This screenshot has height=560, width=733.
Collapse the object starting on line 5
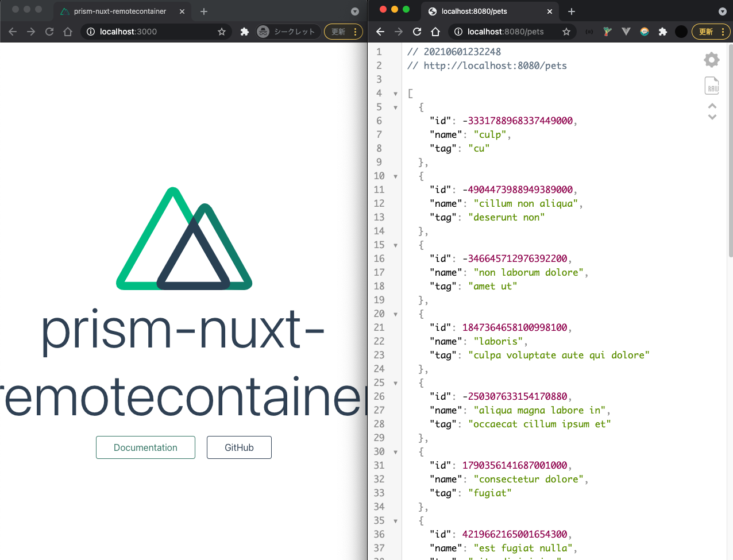pos(395,107)
